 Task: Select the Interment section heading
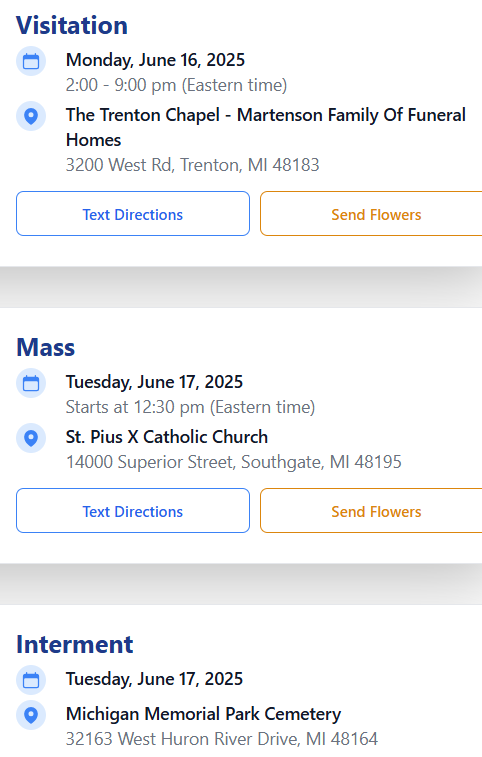coord(75,644)
